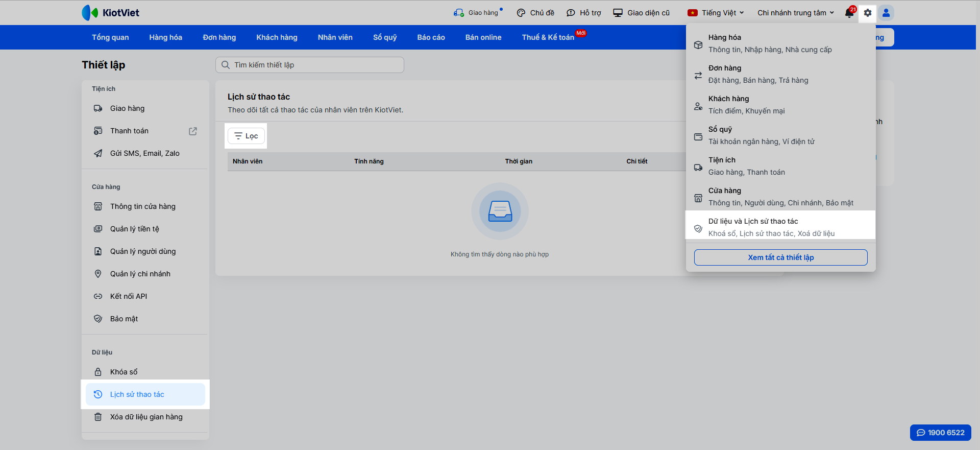The image size is (980, 450).
Task: Open Quản lý người dùng setting
Action: click(x=145, y=251)
